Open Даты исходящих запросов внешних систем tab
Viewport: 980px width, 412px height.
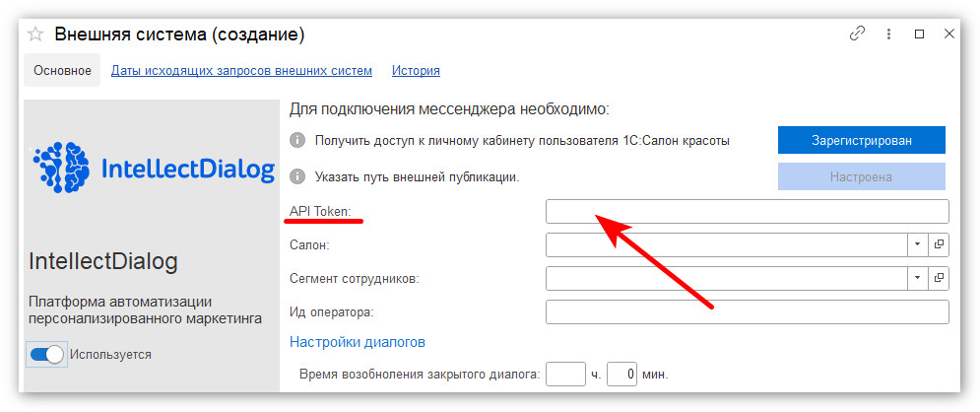pyautogui.click(x=241, y=71)
